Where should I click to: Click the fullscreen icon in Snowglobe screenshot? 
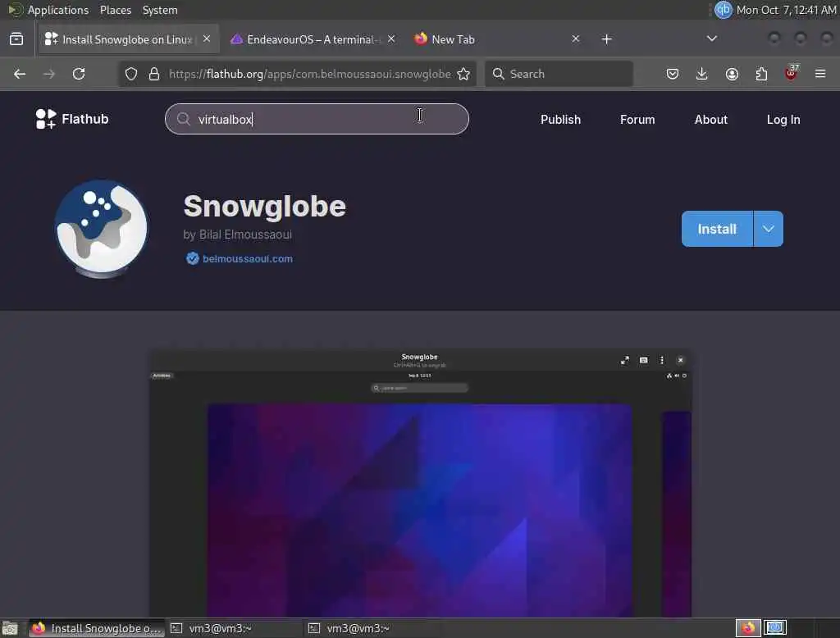tap(624, 361)
